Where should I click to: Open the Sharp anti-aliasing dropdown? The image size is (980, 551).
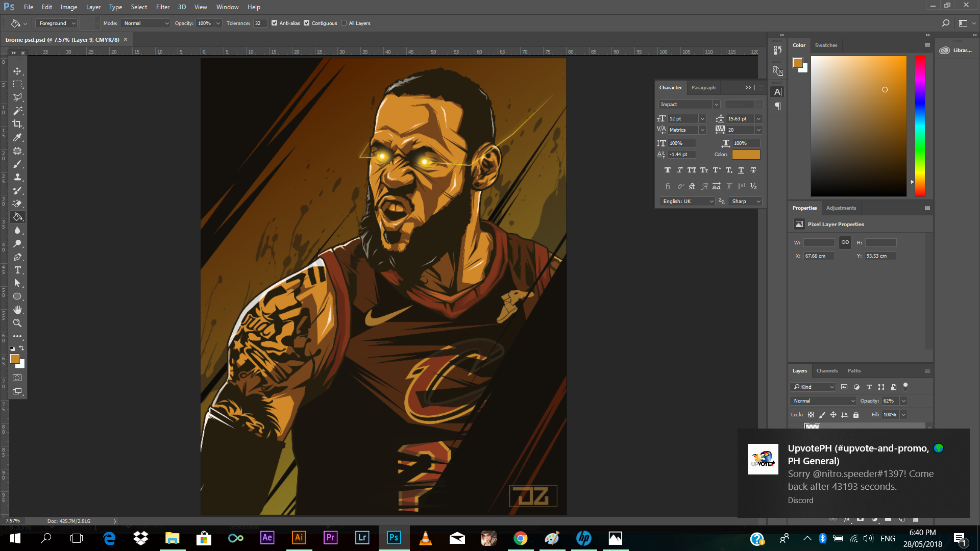click(745, 201)
